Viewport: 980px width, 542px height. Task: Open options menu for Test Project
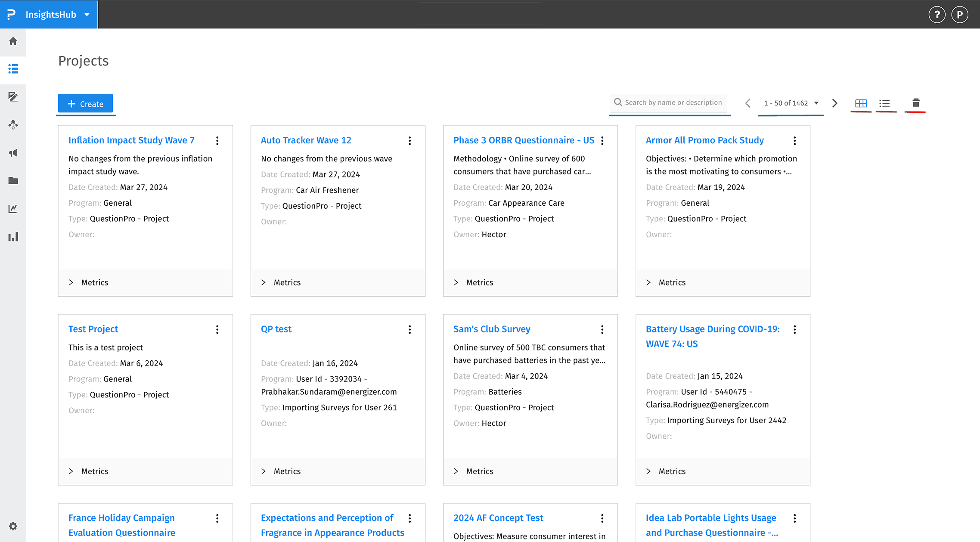[x=217, y=329]
